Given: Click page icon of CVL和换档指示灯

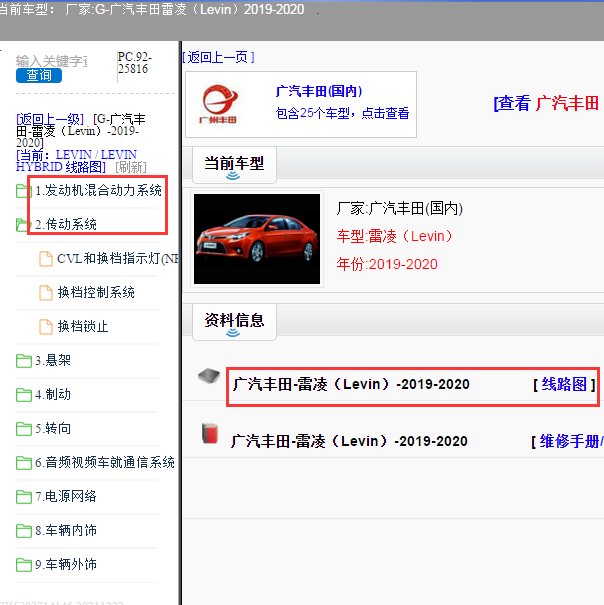Looking at the screenshot, I should pyautogui.click(x=46, y=259).
